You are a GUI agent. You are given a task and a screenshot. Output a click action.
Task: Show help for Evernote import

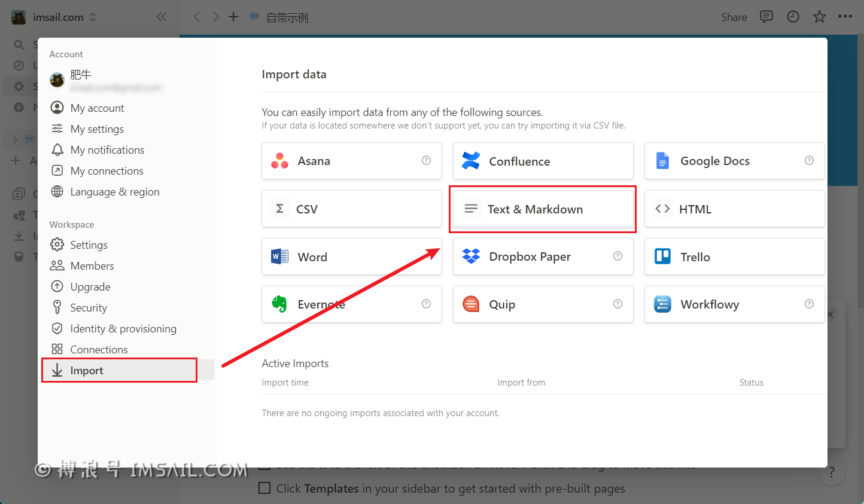(x=426, y=304)
